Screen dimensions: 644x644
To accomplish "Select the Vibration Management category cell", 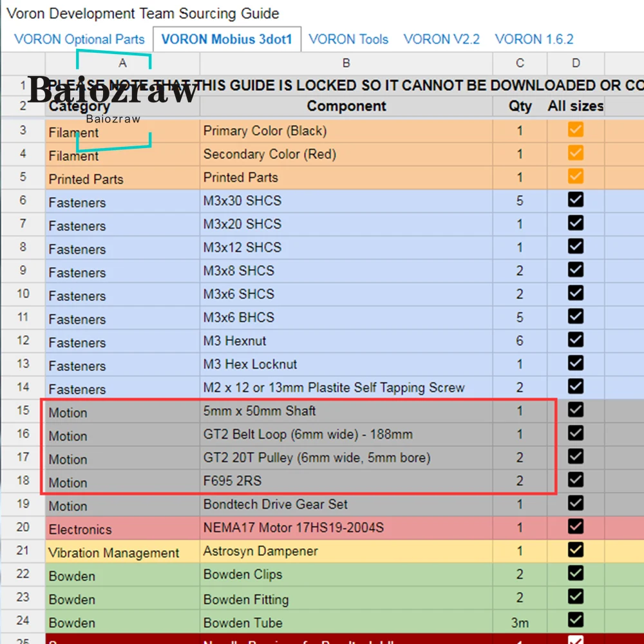I will pyautogui.click(x=122, y=551).
